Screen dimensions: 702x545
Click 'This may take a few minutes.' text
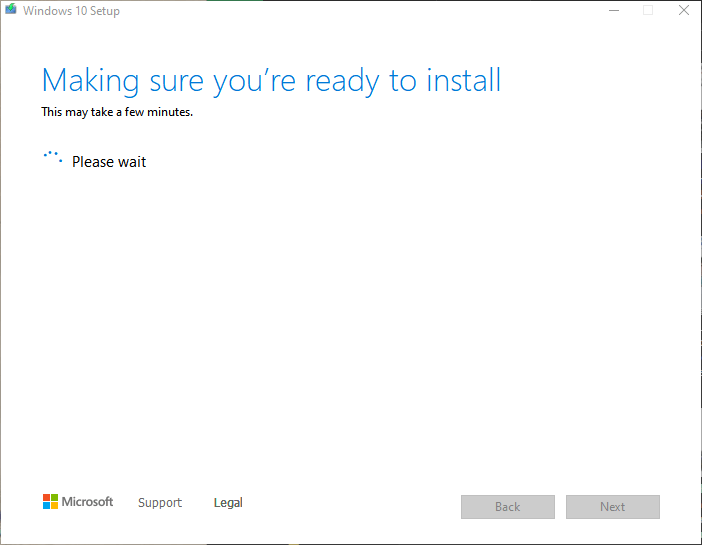click(117, 112)
